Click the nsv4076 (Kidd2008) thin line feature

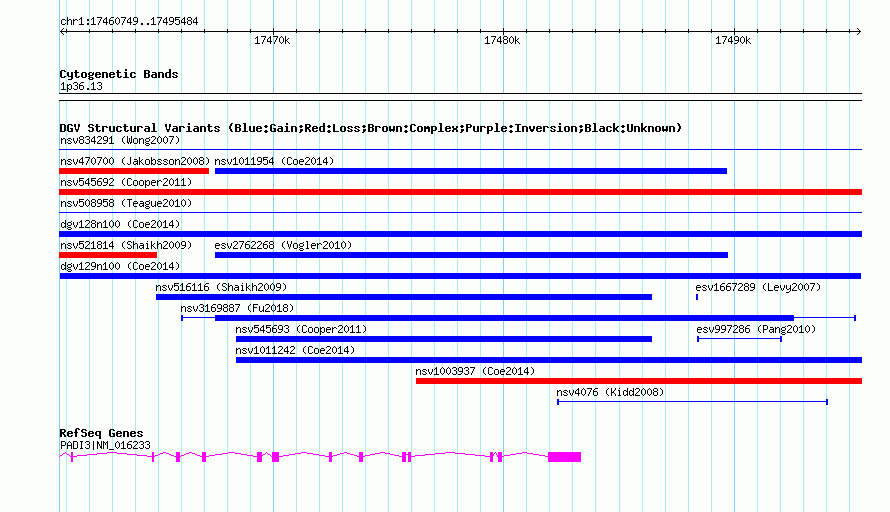tap(692, 402)
